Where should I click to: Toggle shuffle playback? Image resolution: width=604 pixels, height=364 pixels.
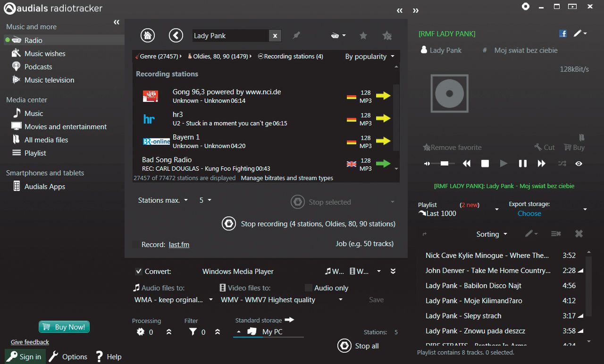point(562,163)
